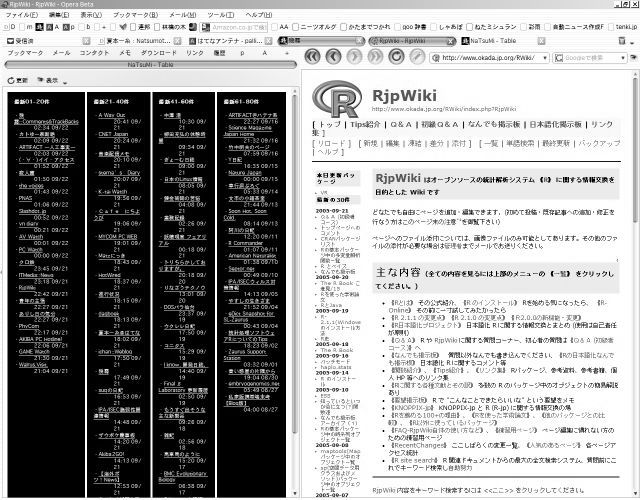Viewport: 640px width, 500px height.
Task: Click the Forward navigation button
Action: point(354,57)
